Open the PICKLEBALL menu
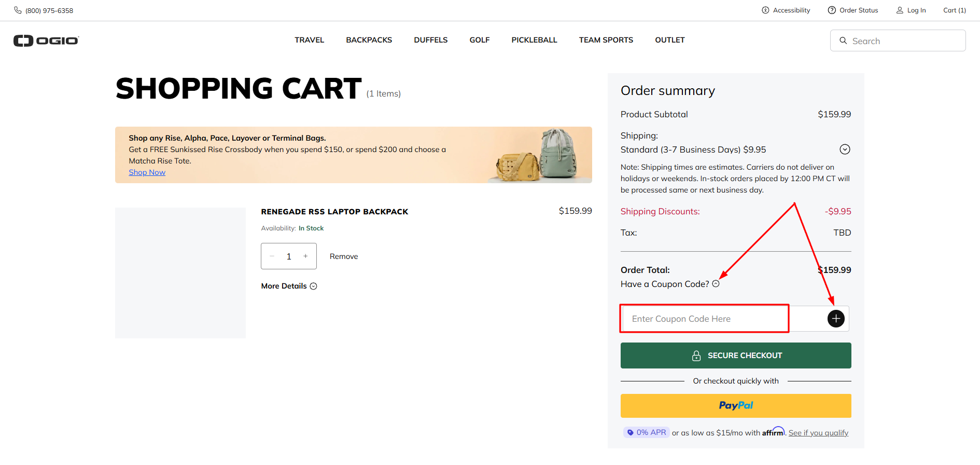980x465 pixels. coord(534,40)
